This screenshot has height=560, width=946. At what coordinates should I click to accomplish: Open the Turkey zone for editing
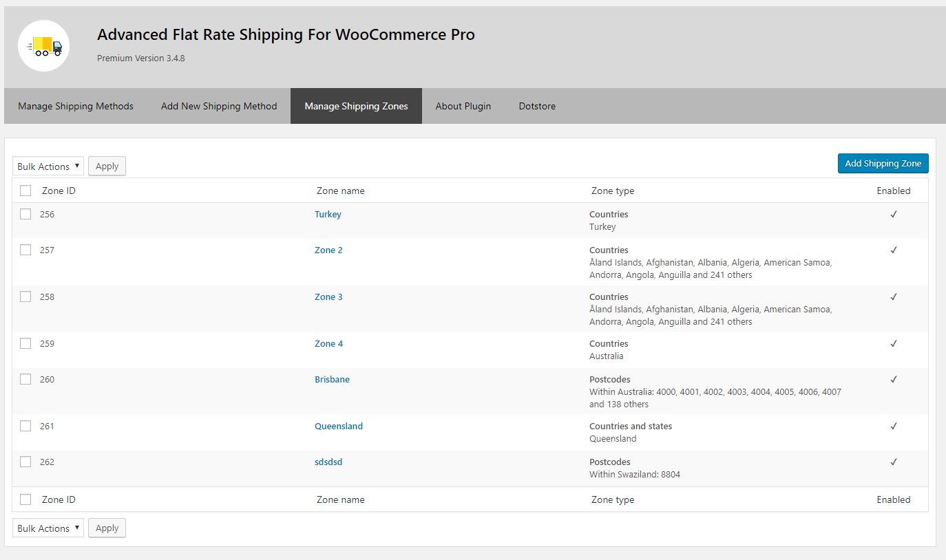coord(328,214)
